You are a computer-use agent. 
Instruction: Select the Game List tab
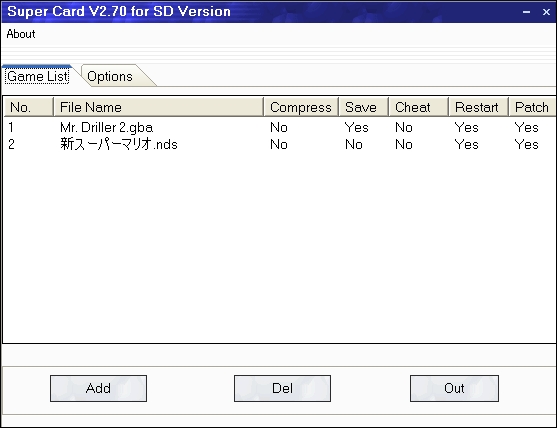tap(37, 76)
